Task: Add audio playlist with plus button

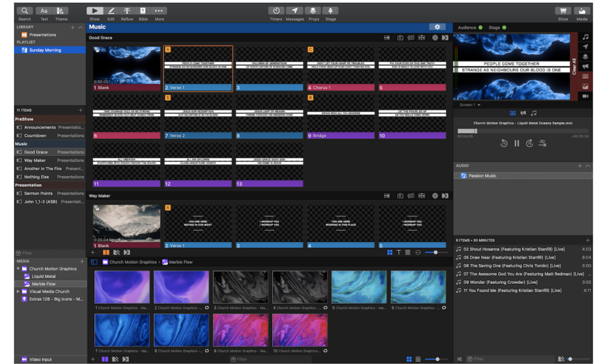Action: (x=580, y=166)
